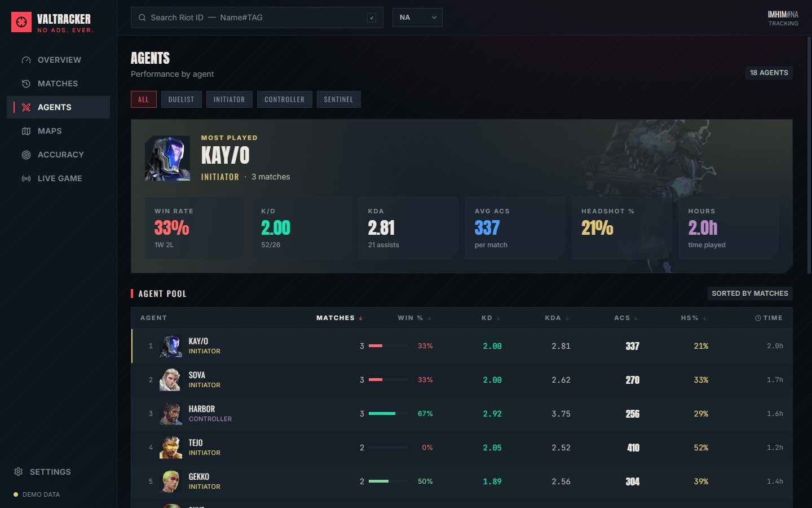Open the Settings gear icon

click(18, 472)
